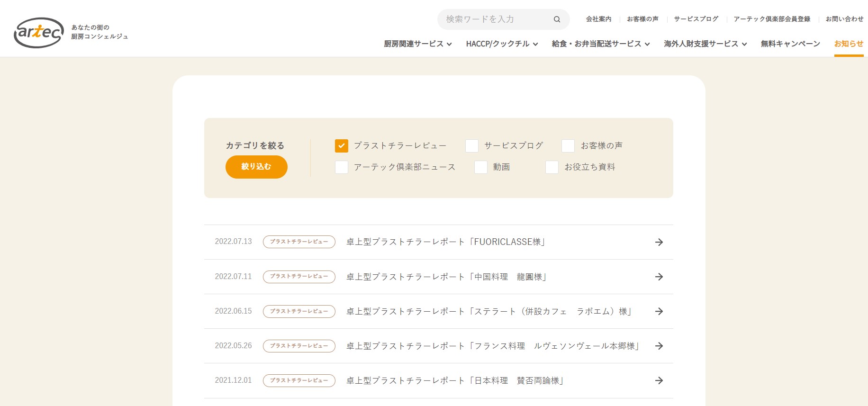Click the arrow on the ルヴェソンヴェール本郷様 row
Screen dimensions: 868x406
click(x=659, y=346)
